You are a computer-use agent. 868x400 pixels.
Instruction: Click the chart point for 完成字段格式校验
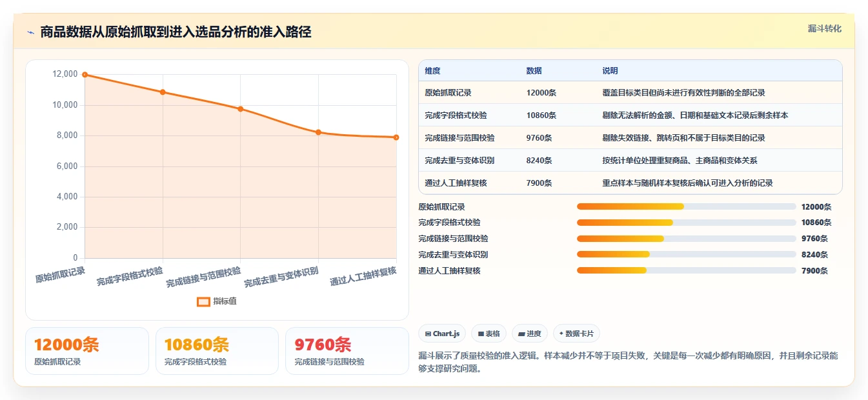[163, 92]
